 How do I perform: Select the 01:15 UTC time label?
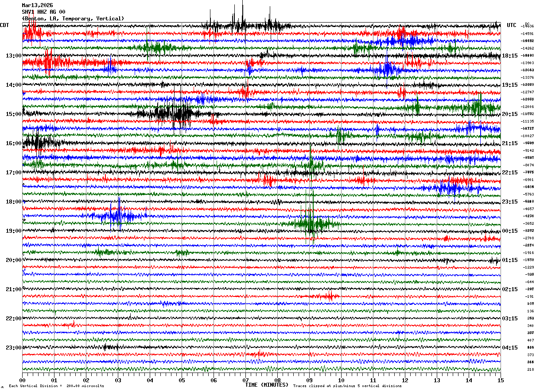click(x=509, y=260)
